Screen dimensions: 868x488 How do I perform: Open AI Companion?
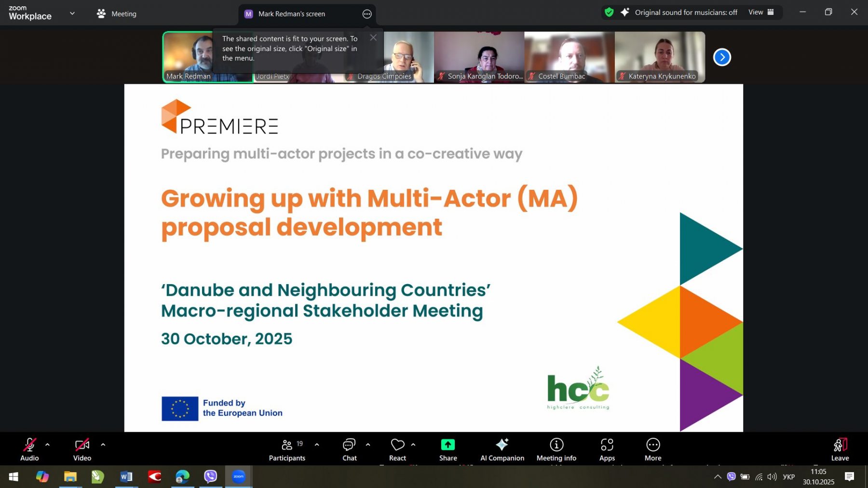[x=502, y=449]
